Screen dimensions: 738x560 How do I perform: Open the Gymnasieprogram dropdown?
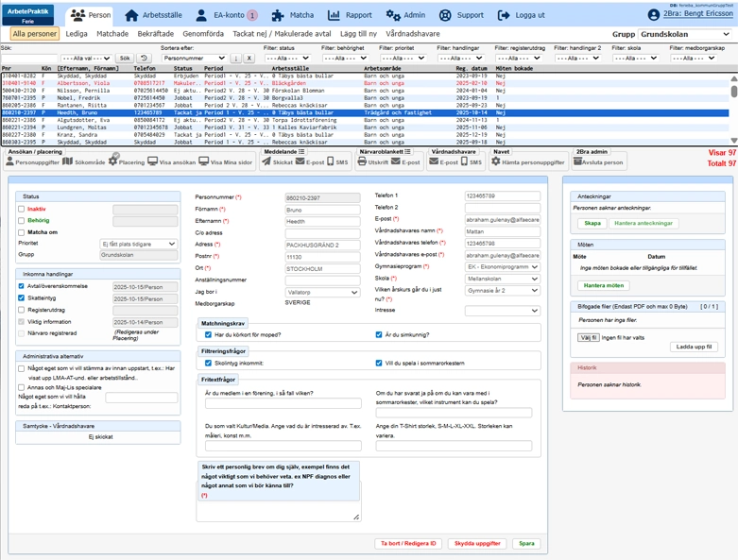pyautogui.click(x=503, y=266)
